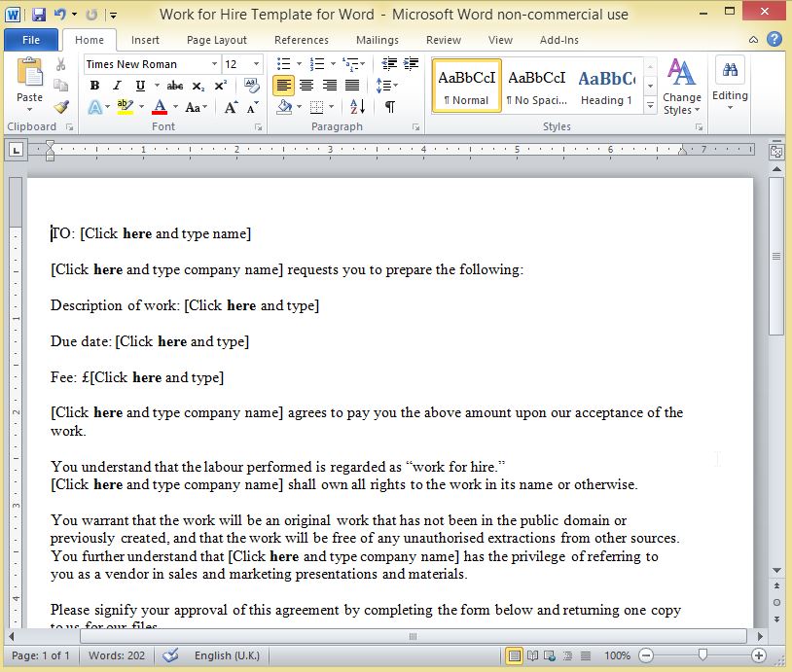Click the Cut scissors icon
792x672 pixels.
60,64
